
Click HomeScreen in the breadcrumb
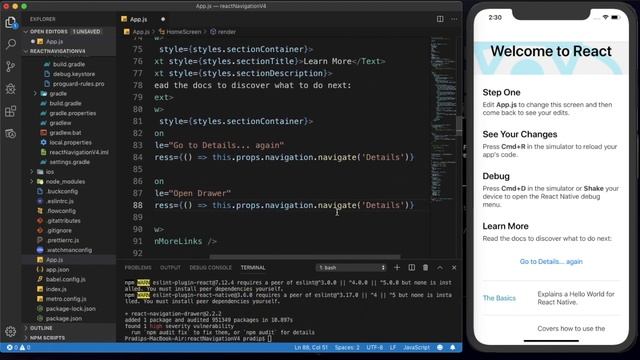coord(184,31)
